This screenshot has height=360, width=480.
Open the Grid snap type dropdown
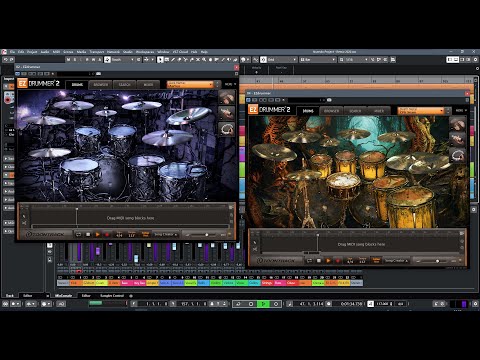click(x=282, y=60)
